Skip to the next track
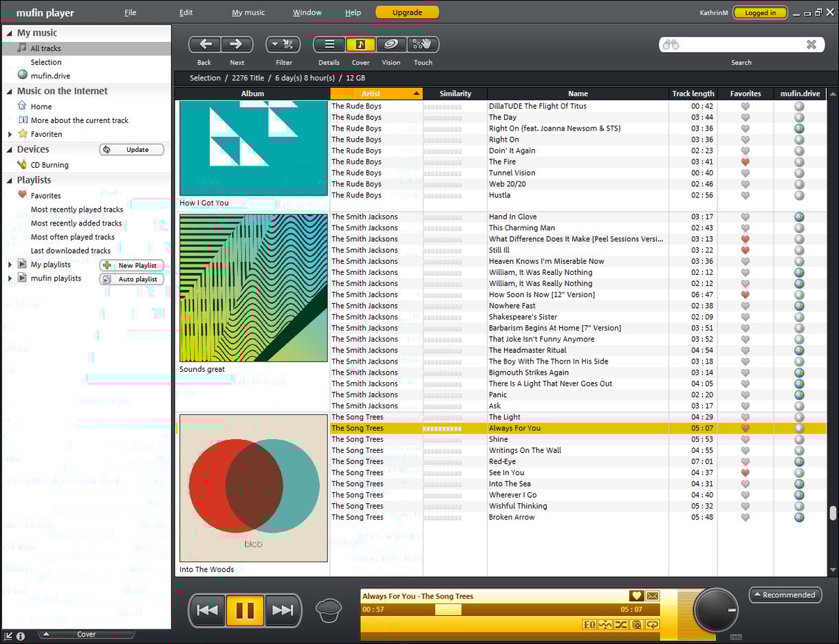Image resolution: width=839 pixels, height=644 pixels. click(283, 610)
